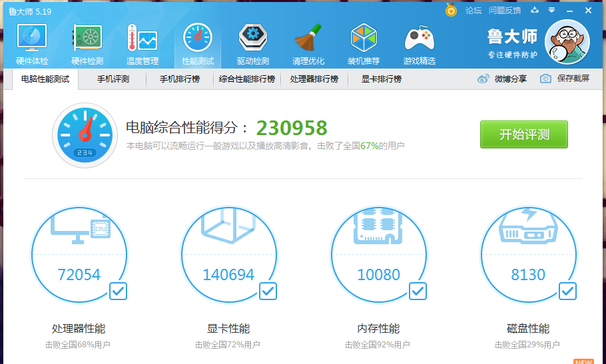The image size is (606, 364).
Task: Toggle the 显卡性能 checkbox
Action: tap(268, 291)
